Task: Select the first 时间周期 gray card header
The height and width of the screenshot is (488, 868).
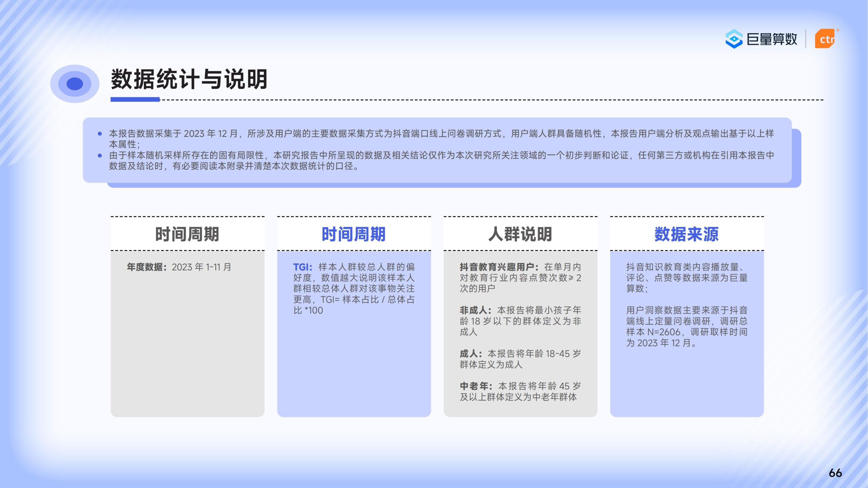Action: (187, 234)
